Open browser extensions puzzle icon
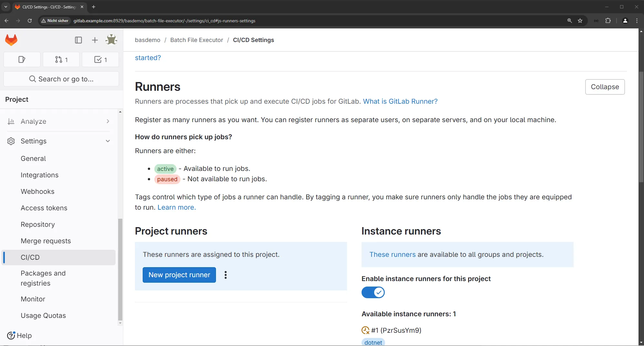This screenshot has width=644, height=346. [x=608, y=21]
